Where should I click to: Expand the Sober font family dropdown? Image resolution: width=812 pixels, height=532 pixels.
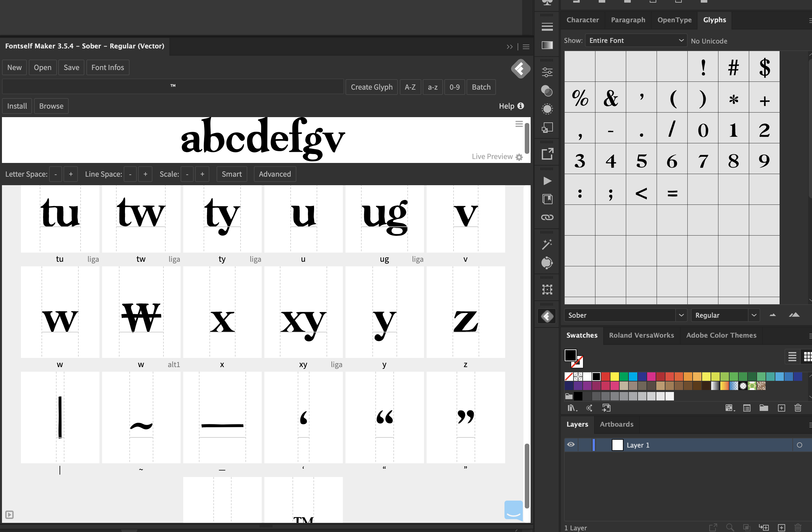[681, 315]
